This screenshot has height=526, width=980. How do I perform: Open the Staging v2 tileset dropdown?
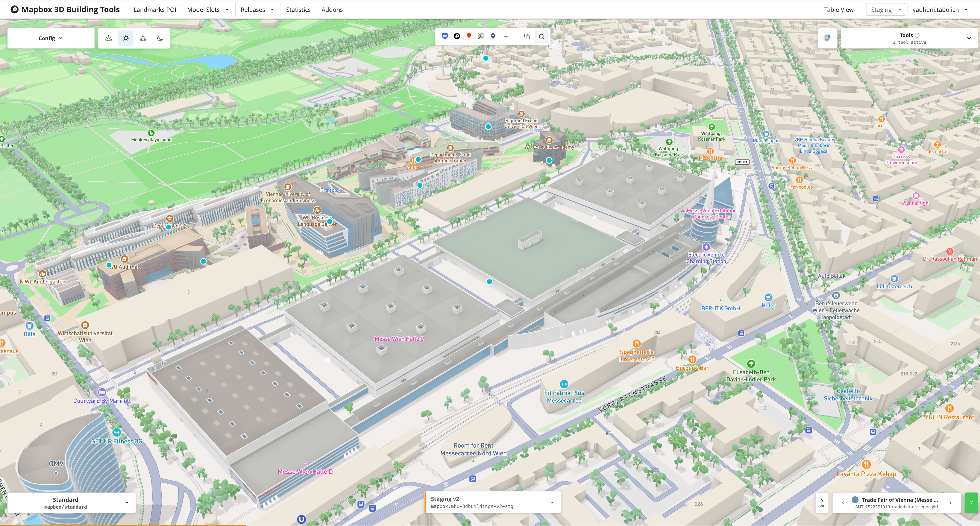493,502
